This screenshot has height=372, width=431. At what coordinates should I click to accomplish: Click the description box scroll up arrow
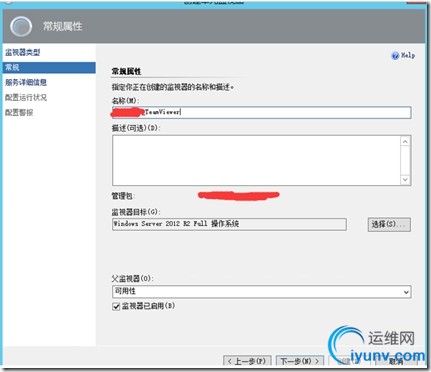click(x=405, y=142)
